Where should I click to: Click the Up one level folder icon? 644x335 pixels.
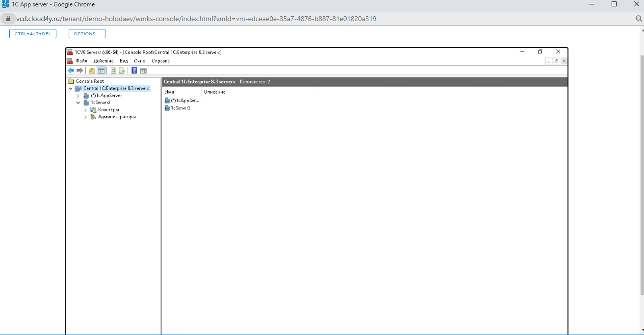pos(92,71)
